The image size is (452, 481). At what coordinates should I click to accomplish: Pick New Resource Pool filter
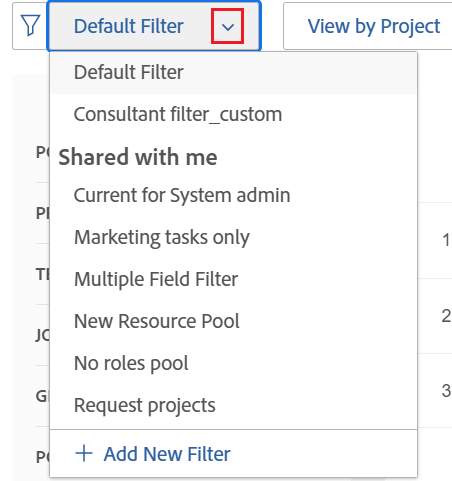coord(233,321)
